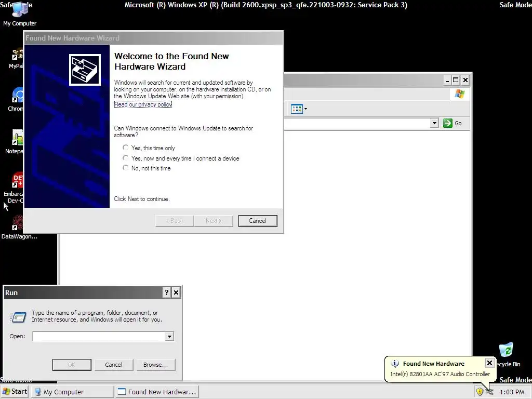Expand the Run dialog Open dropdown
This screenshot has height=399, width=532.
click(x=170, y=336)
